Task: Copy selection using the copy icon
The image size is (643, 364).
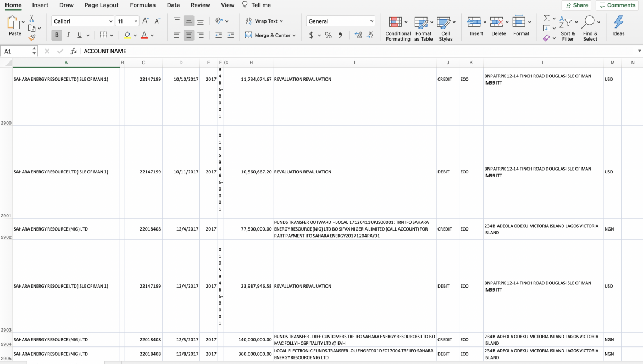Action: tap(31, 28)
